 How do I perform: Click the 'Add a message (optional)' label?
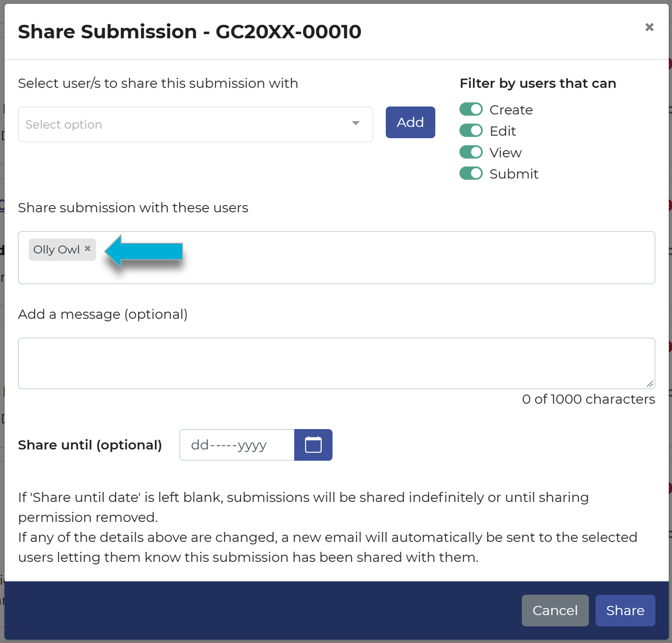103,314
